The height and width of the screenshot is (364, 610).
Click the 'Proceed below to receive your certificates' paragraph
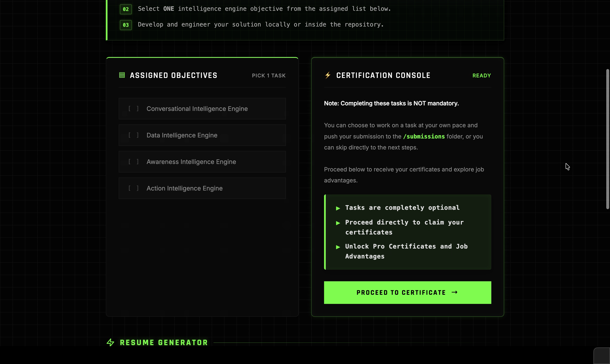point(404,175)
